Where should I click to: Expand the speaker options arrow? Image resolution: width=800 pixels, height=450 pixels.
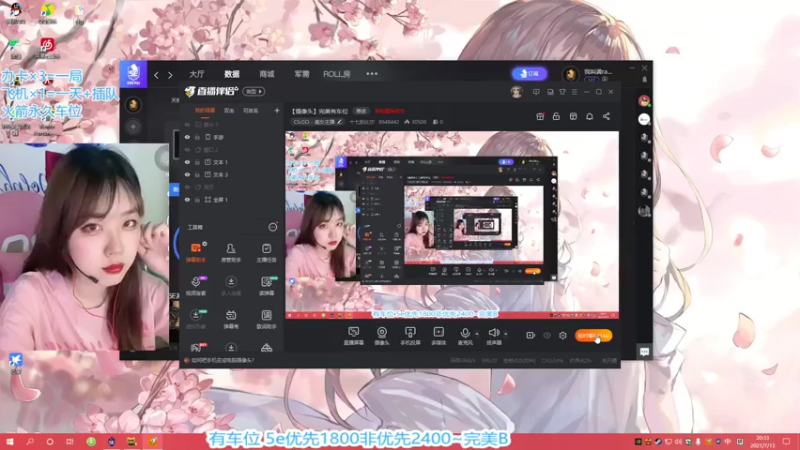click(506, 334)
